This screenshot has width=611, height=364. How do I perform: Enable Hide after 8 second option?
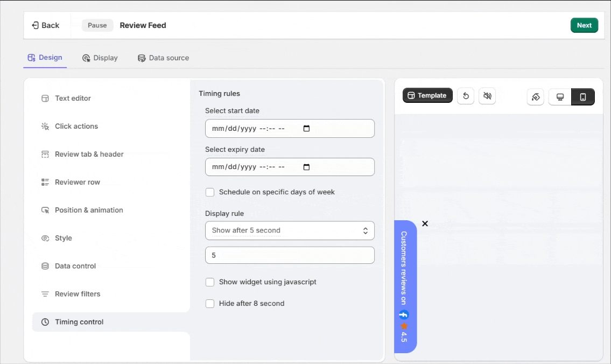coord(210,304)
